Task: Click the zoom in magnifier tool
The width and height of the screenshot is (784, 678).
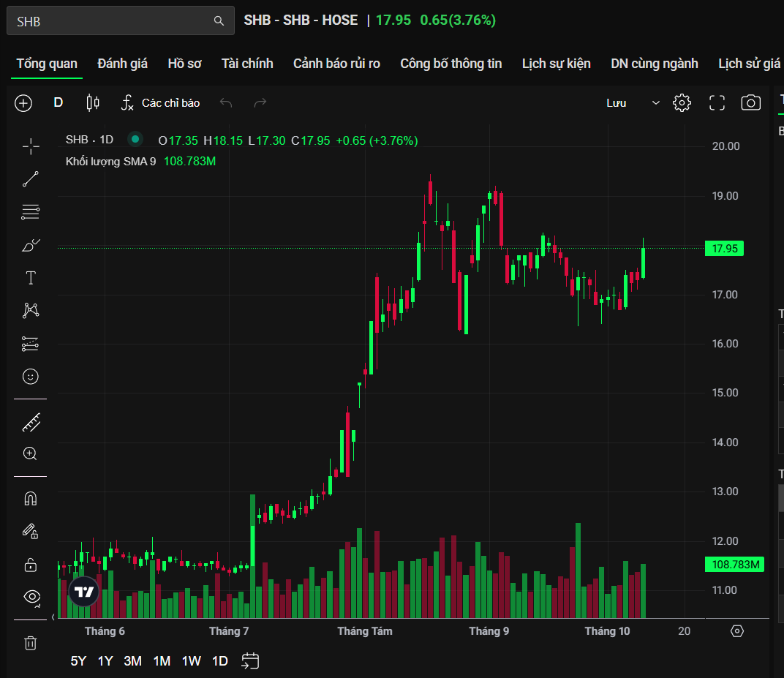Action: (x=31, y=454)
